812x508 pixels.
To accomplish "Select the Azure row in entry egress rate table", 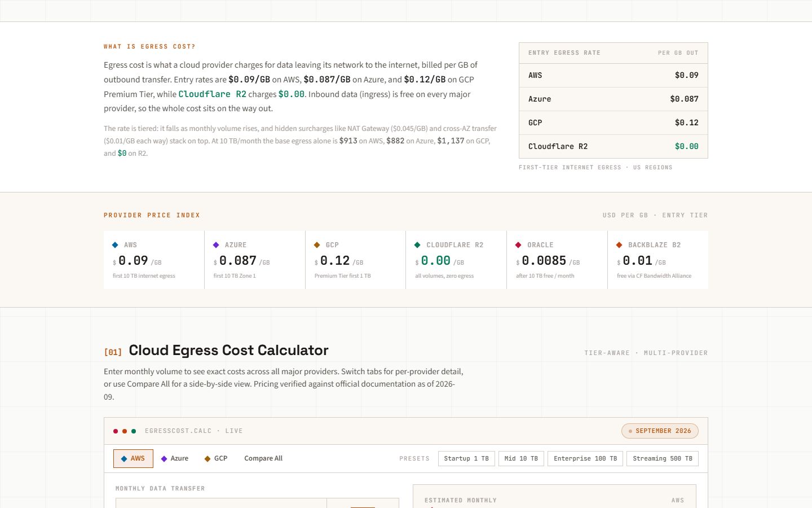I will click(x=614, y=99).
